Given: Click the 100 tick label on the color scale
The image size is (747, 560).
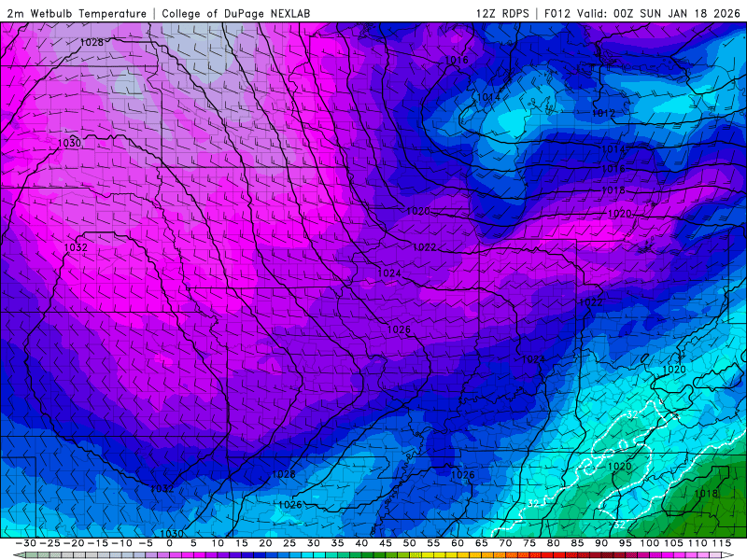Looking at the screenshot, I should coord(649,543).
